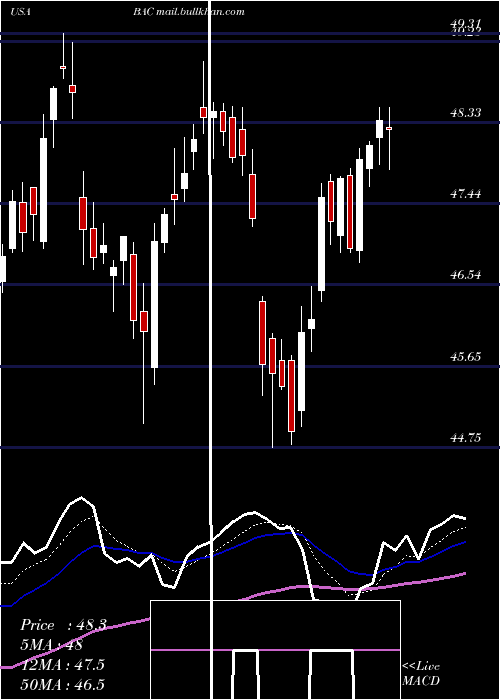Viewport: 500px width, 700px height.
Task: Click the 46.54 price level label
Action: tap(466, 275)
